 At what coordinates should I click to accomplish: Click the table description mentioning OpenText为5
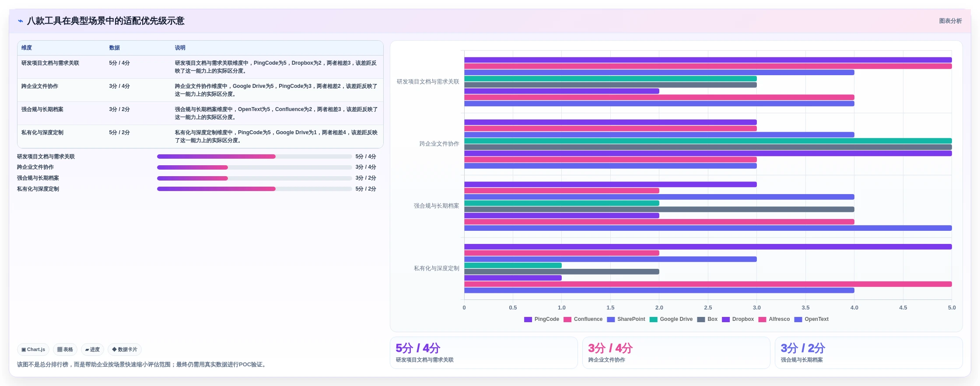pyautogui.click(x=276, y=113)
